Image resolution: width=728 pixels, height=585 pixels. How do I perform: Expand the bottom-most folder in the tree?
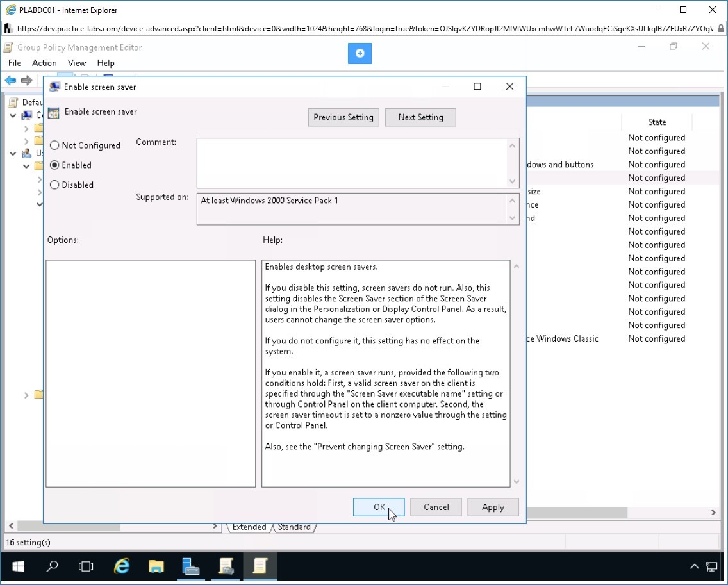click(x=26, y=395)
